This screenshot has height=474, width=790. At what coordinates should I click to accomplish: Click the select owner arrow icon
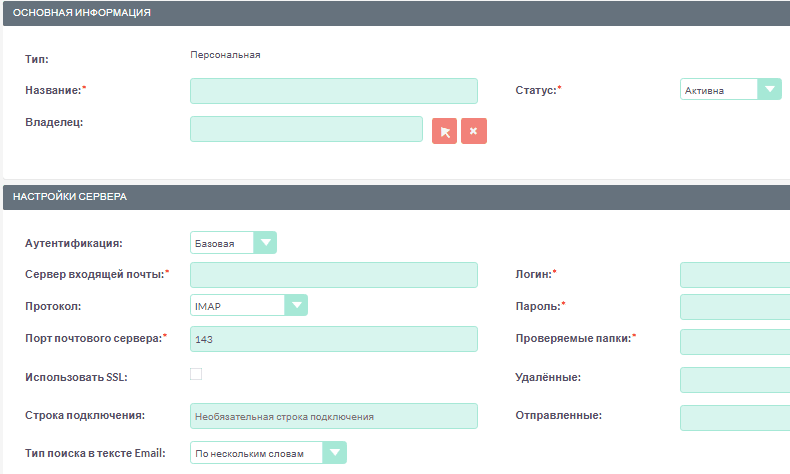(445, 131)
